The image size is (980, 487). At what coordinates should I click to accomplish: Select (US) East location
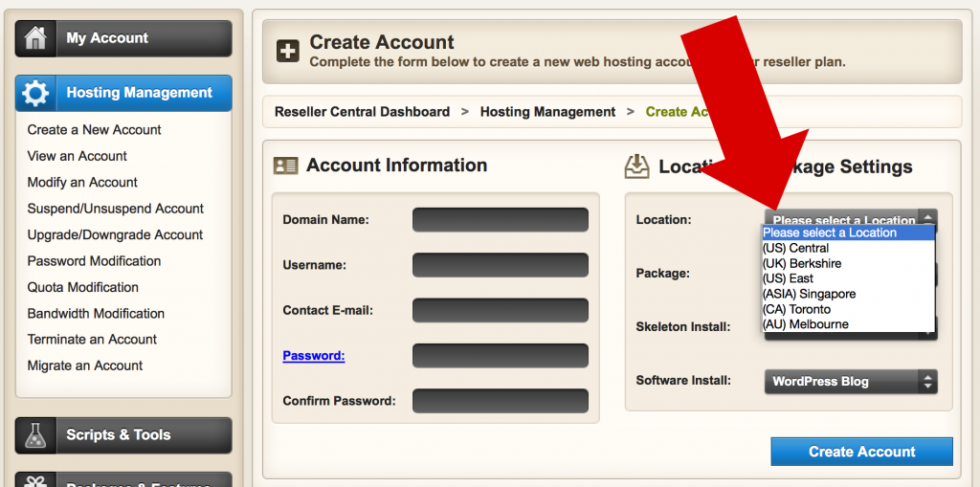(848, 278)
